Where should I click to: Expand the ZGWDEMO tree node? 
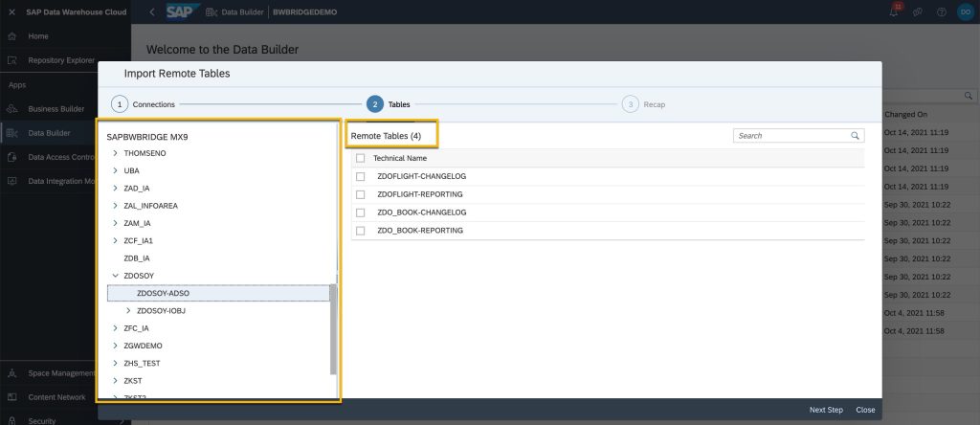point(115,346)
